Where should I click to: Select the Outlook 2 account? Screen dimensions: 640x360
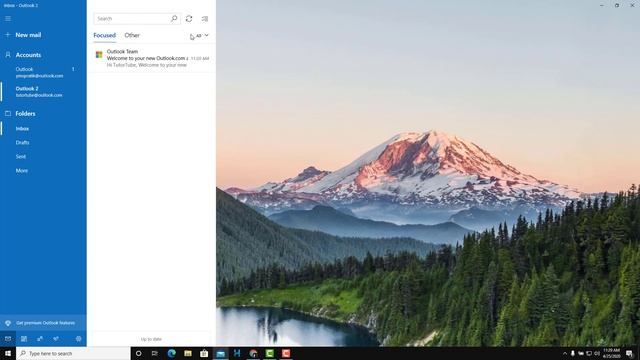click(43, 91)
